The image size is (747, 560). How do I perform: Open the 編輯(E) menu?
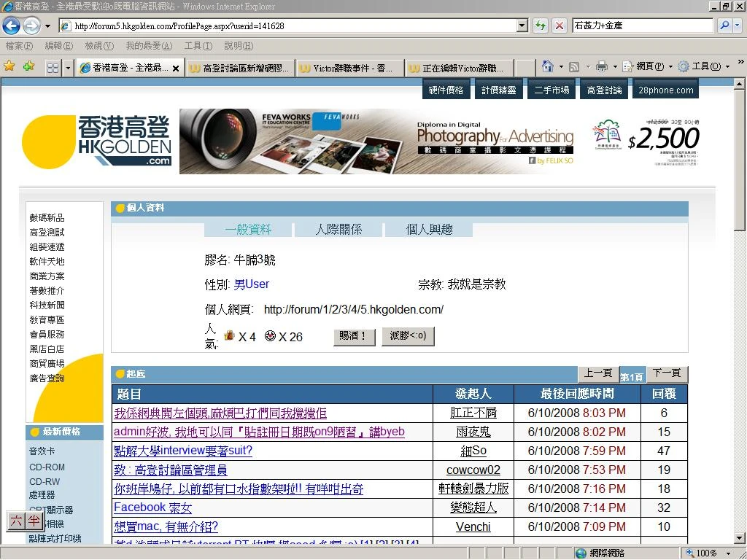pos(58,46)
